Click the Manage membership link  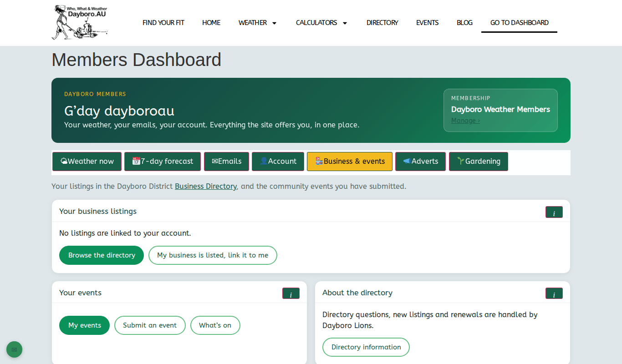click(x=465, y=121)
